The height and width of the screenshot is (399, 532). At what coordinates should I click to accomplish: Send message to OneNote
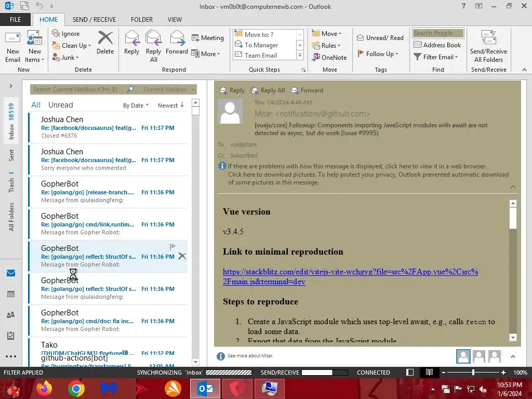329,57
